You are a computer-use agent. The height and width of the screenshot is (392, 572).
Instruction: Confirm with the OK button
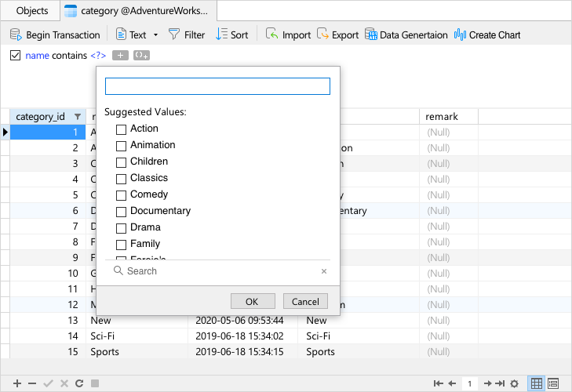pos(253,301)
